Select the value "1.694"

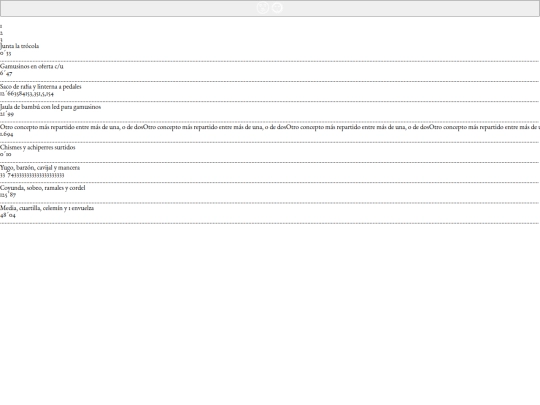pyautogui.click(x=7, y=134)
